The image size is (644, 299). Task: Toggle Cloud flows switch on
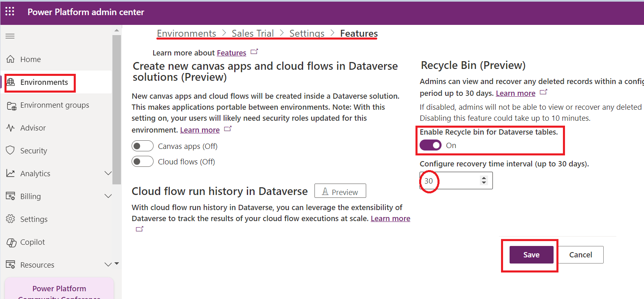click(x=143, y=162)
